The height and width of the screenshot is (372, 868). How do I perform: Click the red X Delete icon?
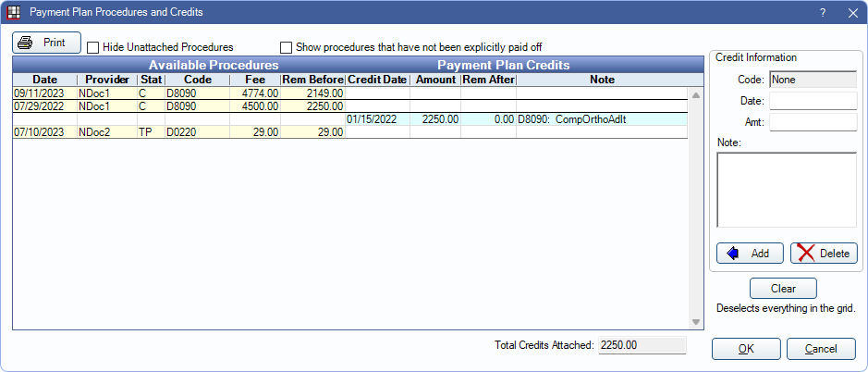pos(807,254)
